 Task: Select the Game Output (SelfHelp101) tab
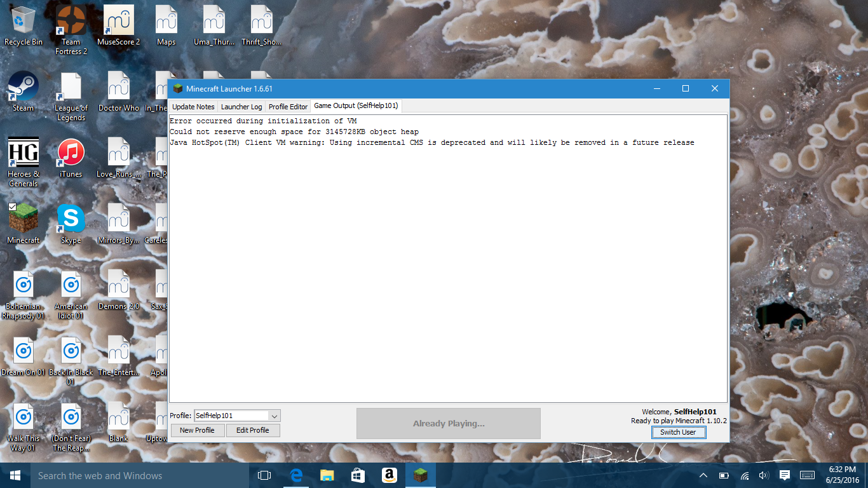click(356, 105)
